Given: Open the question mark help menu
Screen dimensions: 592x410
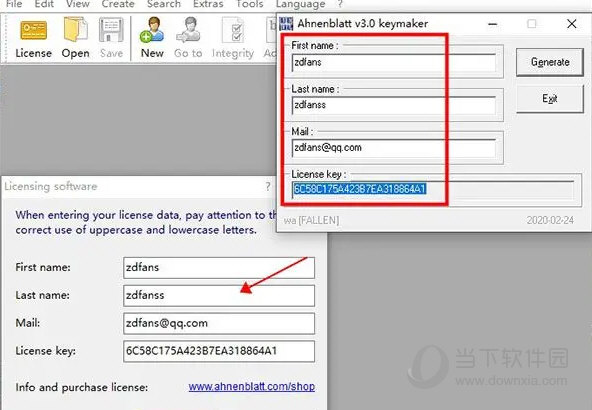Looking at the screenshot, I should (x=340, y=4).
